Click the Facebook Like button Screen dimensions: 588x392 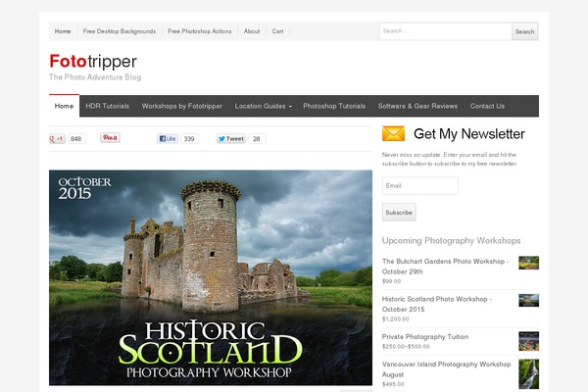(x=168, y=139)
